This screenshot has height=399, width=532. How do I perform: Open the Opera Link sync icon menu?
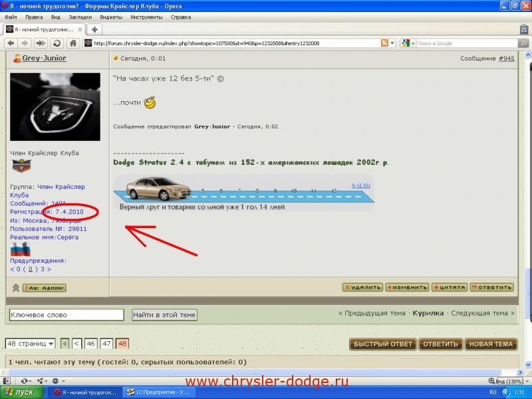pyautogui.click(x=26, y=381)
